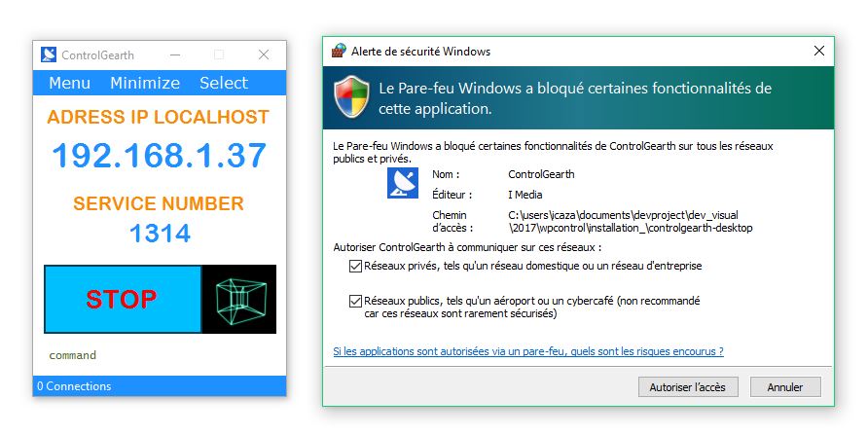Click Autoriser l'accès button
The image size is (868, 435).
tap(687, 387)
